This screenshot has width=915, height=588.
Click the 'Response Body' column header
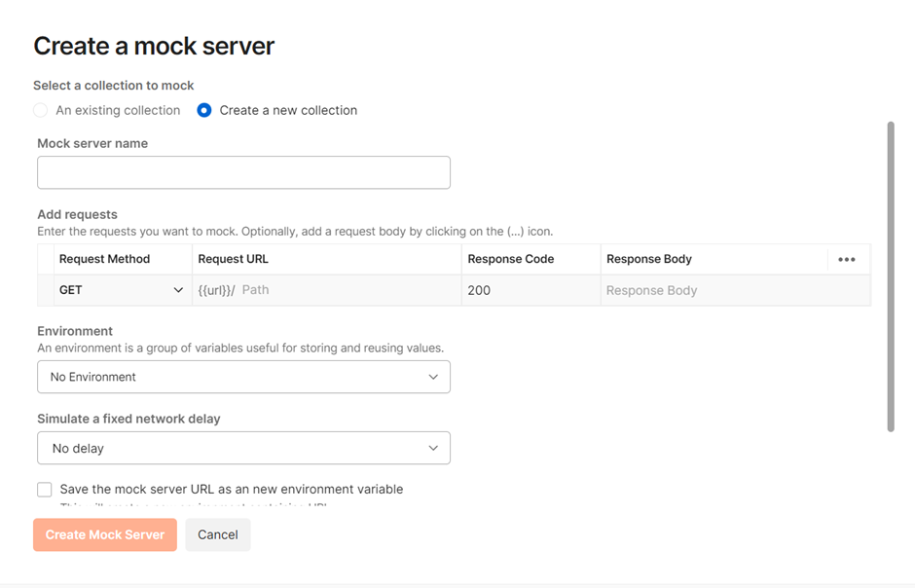(648, 259)
